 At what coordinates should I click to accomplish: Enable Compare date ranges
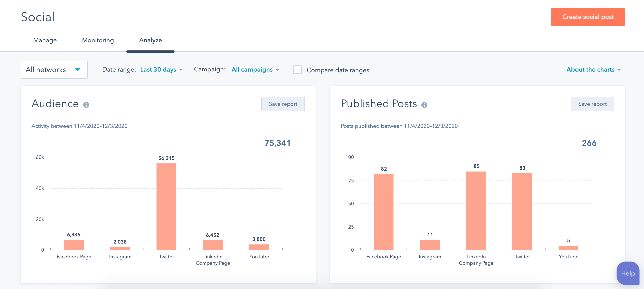click(297, 70)
